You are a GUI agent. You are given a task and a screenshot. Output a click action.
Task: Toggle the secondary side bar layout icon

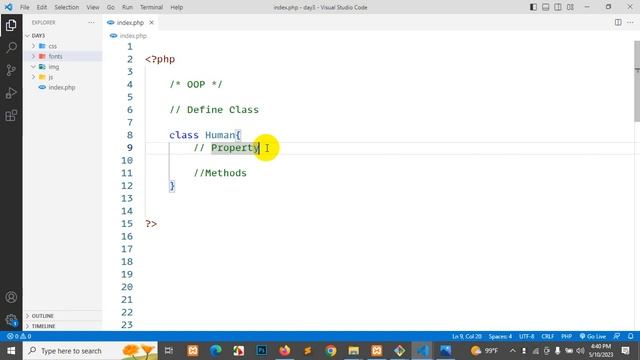pos(558,7)
